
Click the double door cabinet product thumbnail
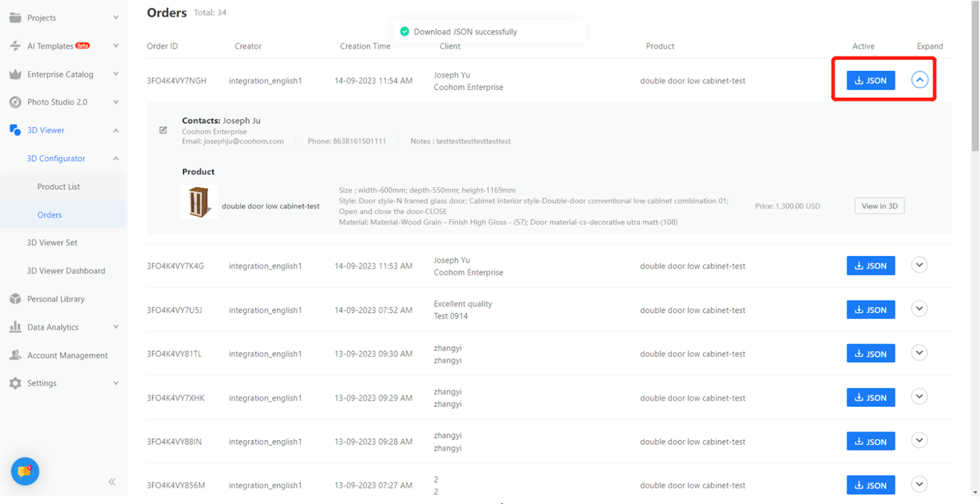point(198,202)
